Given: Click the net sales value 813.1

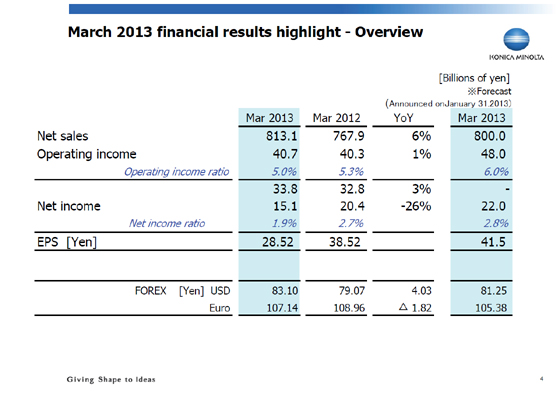Looking at the screenshot, I should [281, 136].
